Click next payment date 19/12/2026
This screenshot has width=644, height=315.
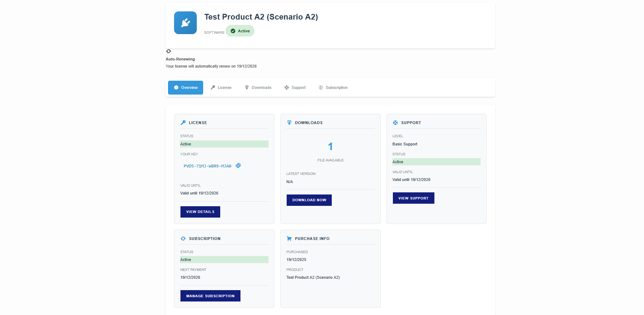click(x=190, y=277)
